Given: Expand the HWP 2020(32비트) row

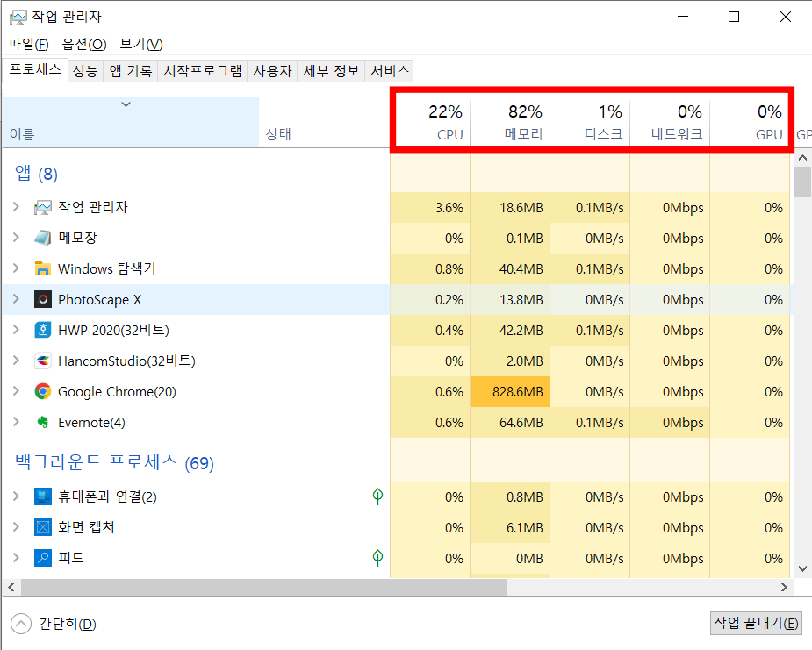Looking at the screenshot, I should coord(16,330).
